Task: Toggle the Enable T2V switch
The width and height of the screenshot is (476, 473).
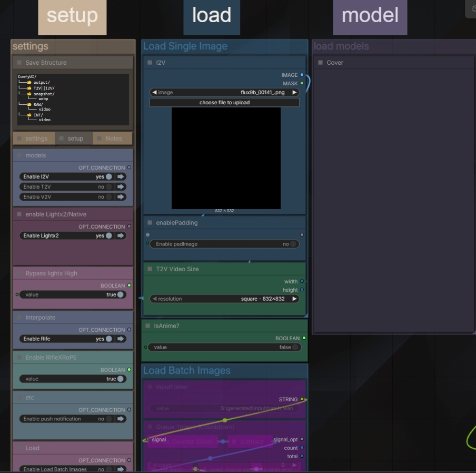Action: (108, 186)
